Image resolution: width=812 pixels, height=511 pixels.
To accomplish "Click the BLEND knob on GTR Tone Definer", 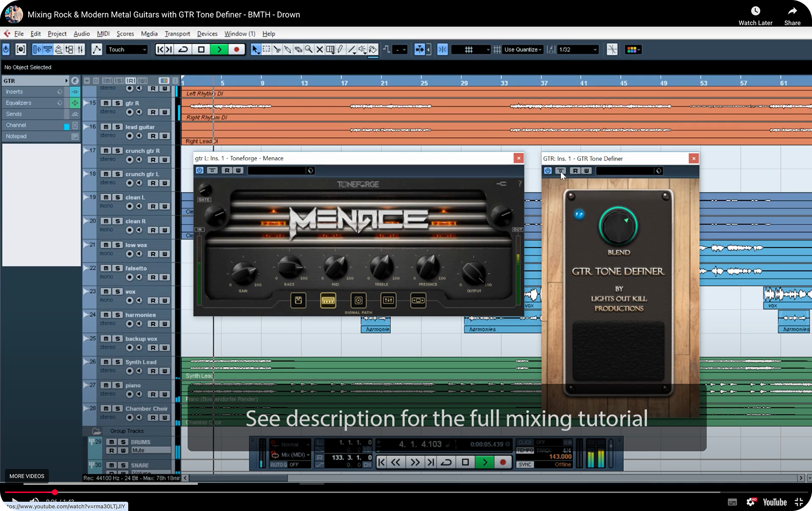I will point(618,226).
